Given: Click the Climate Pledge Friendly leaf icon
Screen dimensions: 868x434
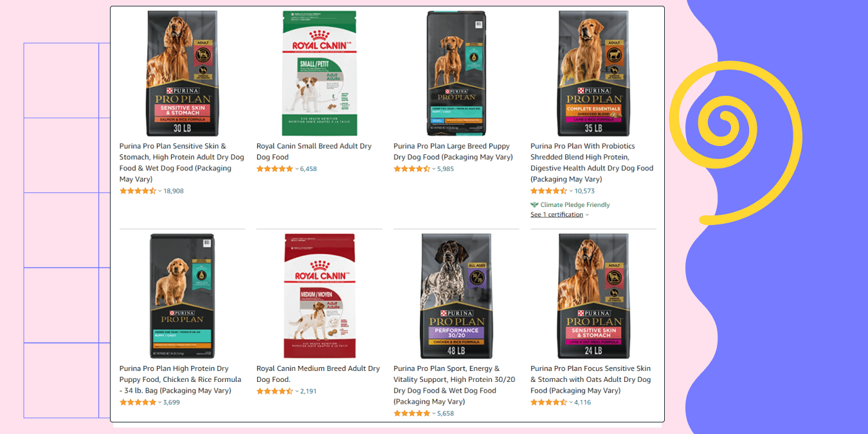Looking at the screenshot, I should click(534, 205).
